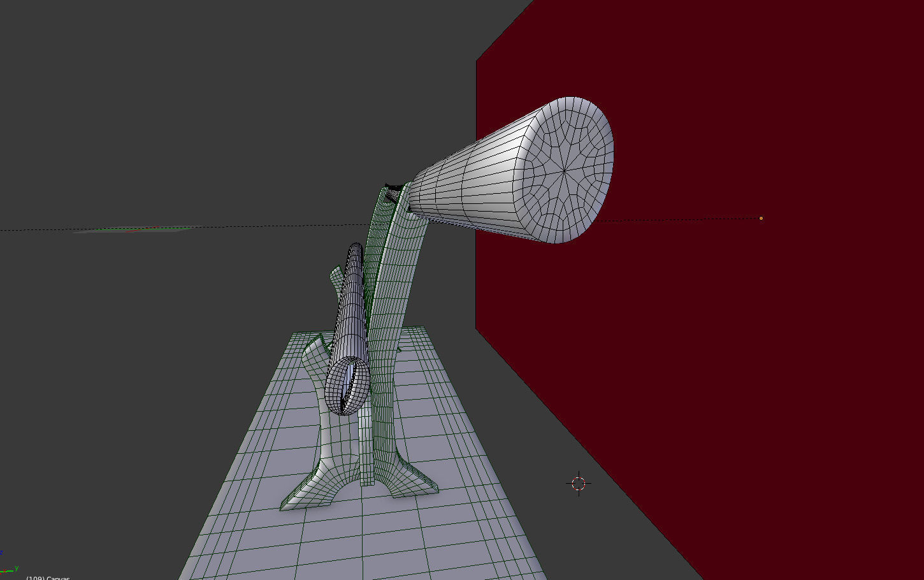Click the 3D cursor crosshair in viewport
924x580 pixels.
click(x=579, y=484)
